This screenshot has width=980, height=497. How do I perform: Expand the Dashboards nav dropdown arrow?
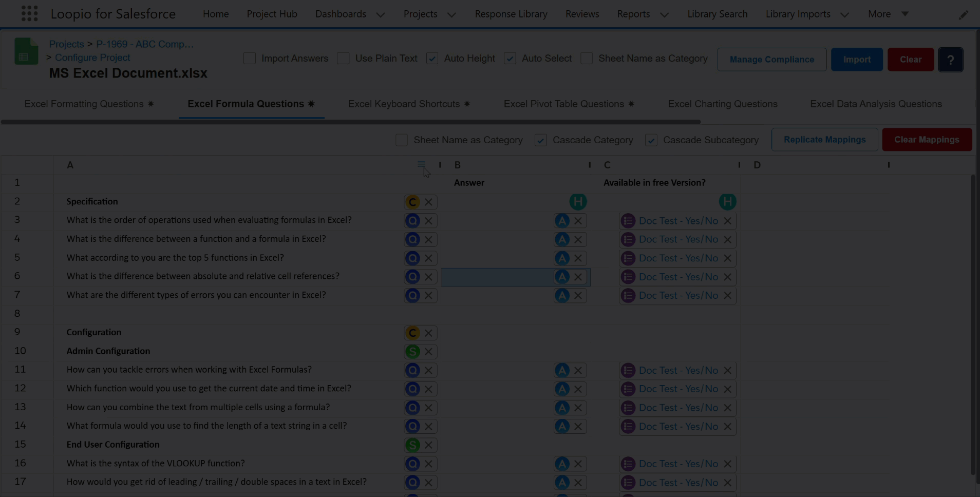pyautogui.click(x=381, y=15)
